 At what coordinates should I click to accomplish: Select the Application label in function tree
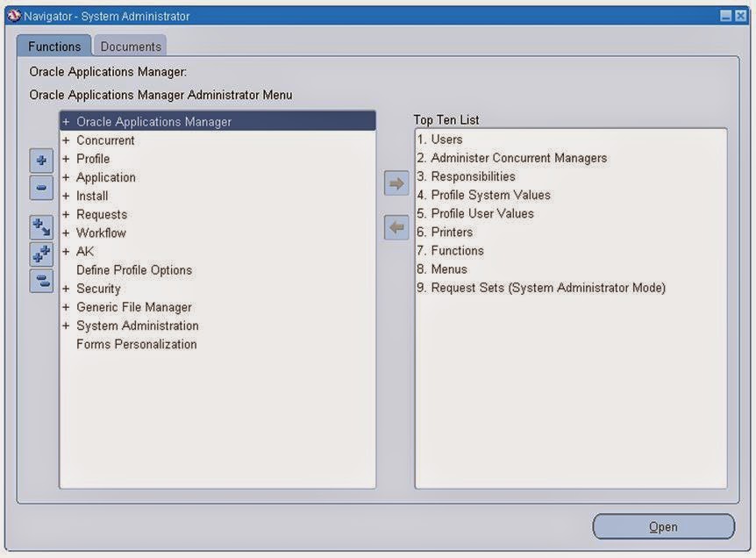(106, 177)
